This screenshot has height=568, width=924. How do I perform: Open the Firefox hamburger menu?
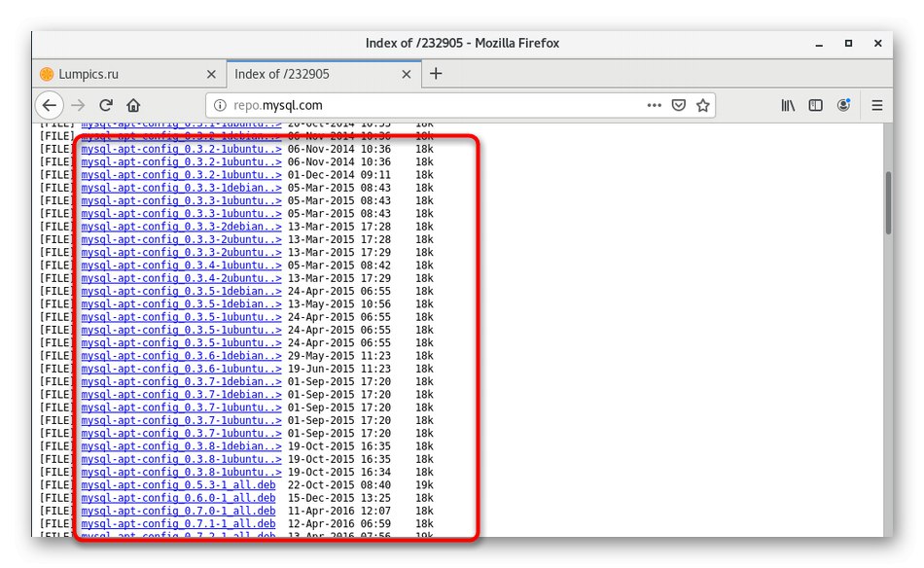point(876,105)
